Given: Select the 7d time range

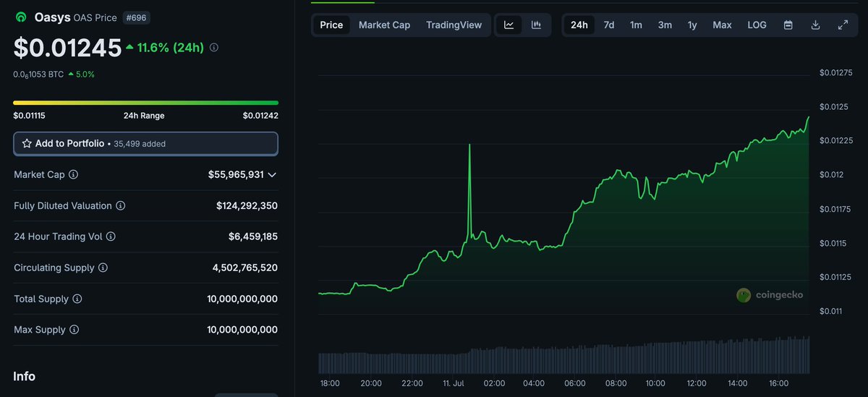Looking at the screenshot, I should 609,25.
